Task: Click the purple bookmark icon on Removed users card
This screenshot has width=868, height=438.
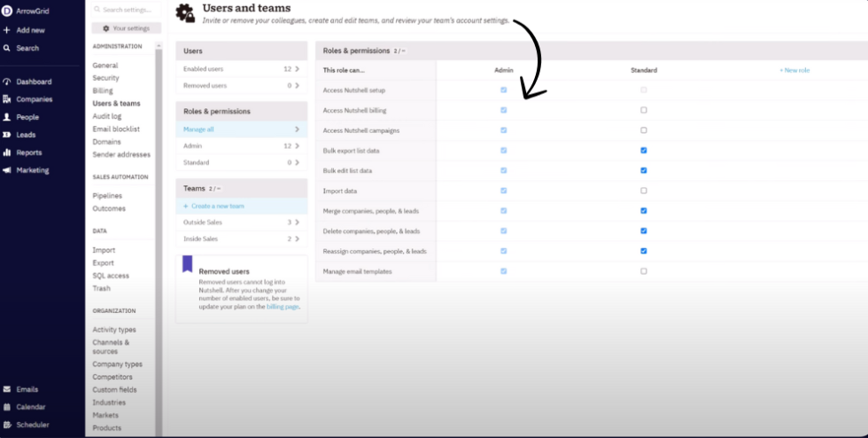Action: pyautogui.click(x=188, y=264)
